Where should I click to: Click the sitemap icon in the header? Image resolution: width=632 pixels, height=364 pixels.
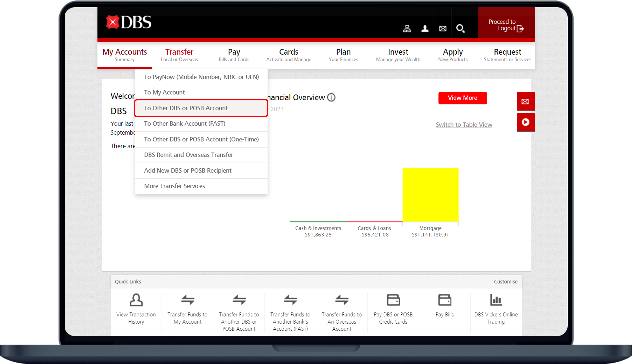click(x=407, y=29)
